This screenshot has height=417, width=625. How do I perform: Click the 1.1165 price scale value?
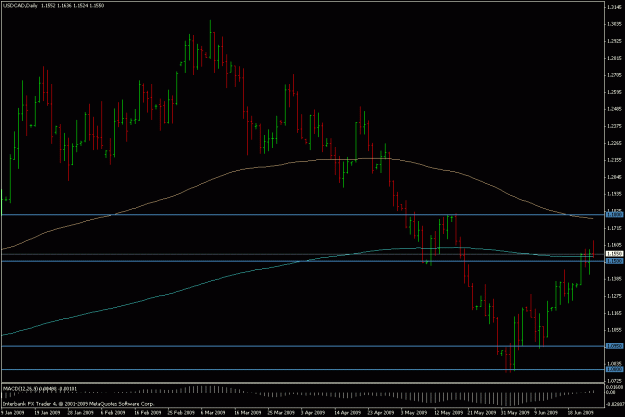[614, 313]
